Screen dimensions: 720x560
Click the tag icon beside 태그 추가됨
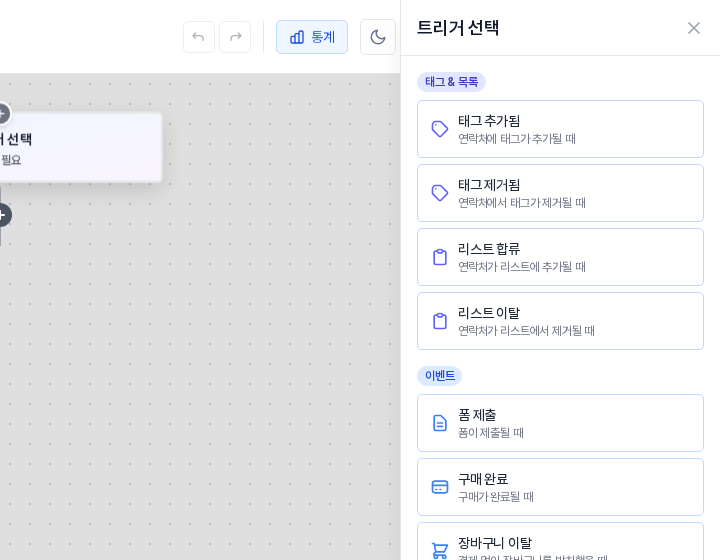440,129
